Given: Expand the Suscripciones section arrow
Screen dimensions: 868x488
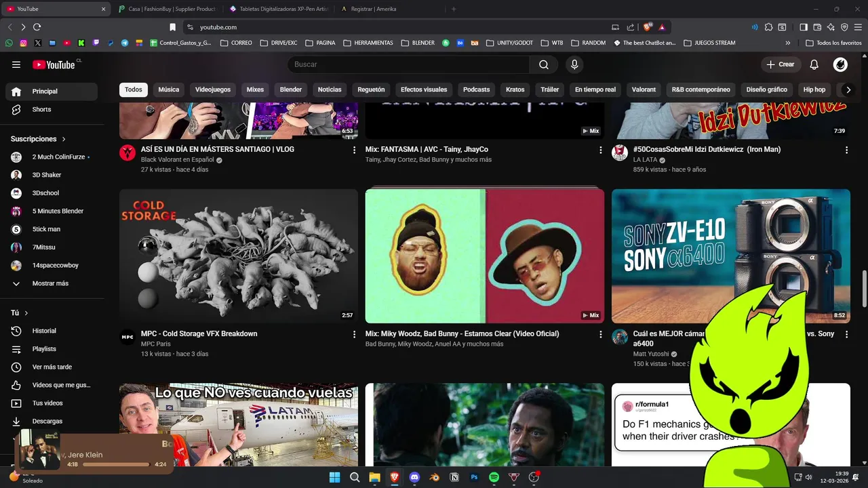Looking at the screenshot, I should tap(64, 139).
